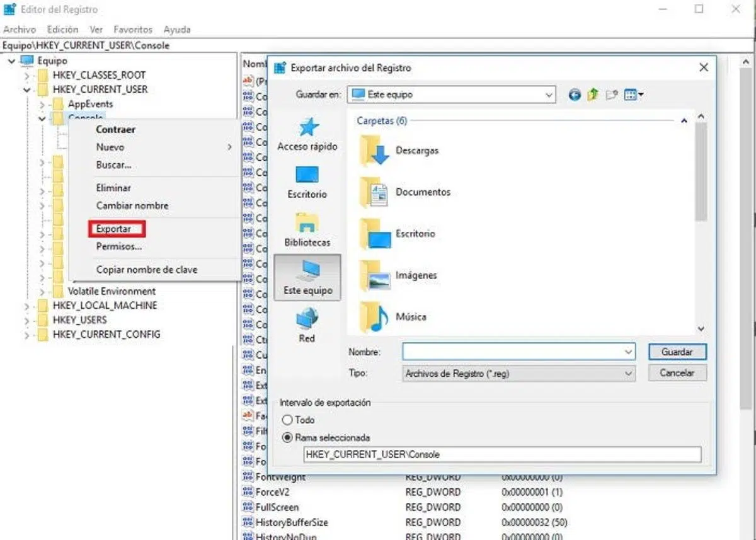Click in the Nombre file name field
This screenshot has height=540, width=756.
click(x=512, y=352)
